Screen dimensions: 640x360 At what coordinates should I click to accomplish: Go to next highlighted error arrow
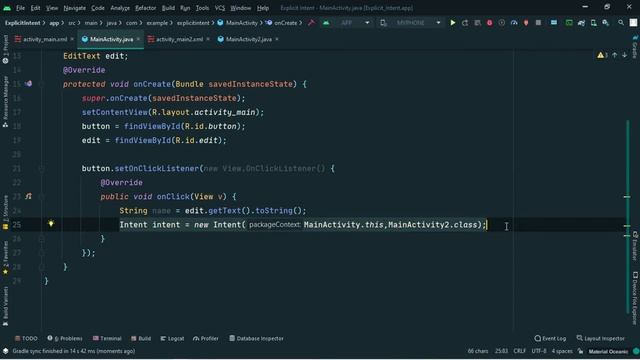(x=624, y=55)
